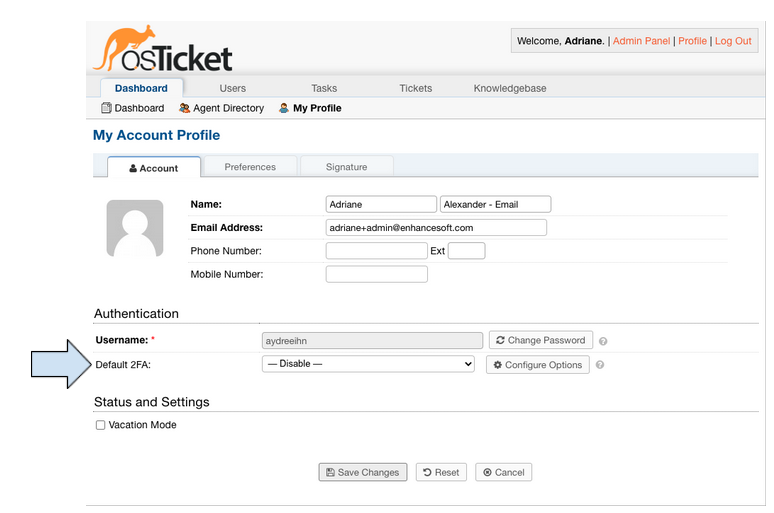The image size is (774, 513).
Task: Click the profile avatar placeholder image
Action: pos(135,228)
